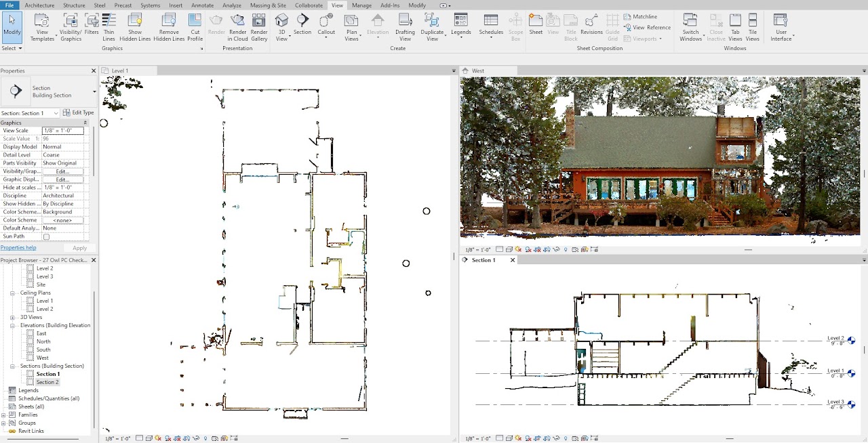868x443 pixels.
Task: Click the Cut Profile tool
Action: [x=195, y=27]
